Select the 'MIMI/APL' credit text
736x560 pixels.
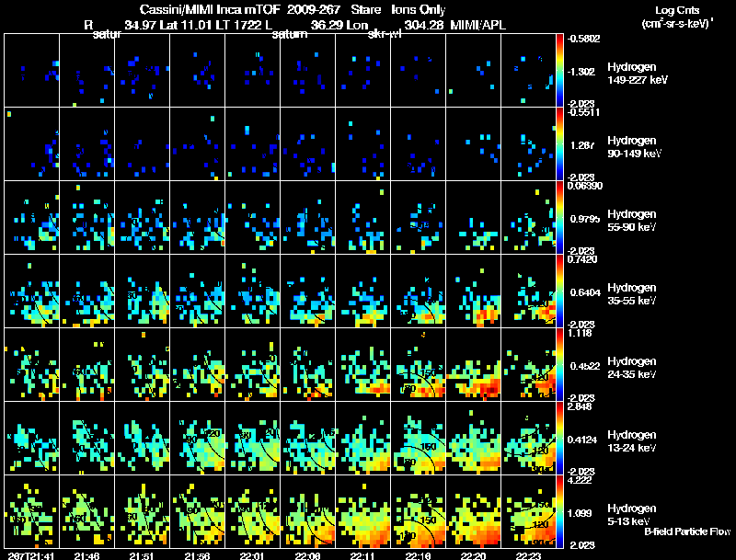pyautogui.click(x=477, y=25)
